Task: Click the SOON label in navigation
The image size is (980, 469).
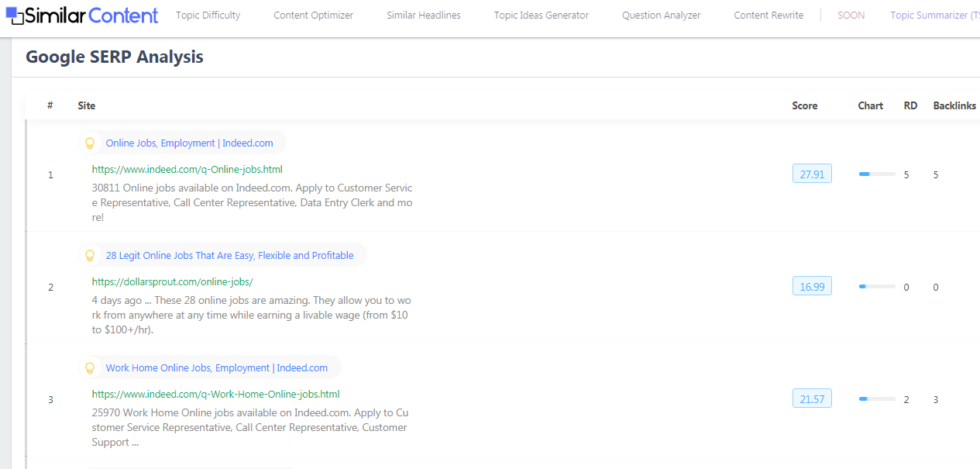Action: (x=851, y=16)
